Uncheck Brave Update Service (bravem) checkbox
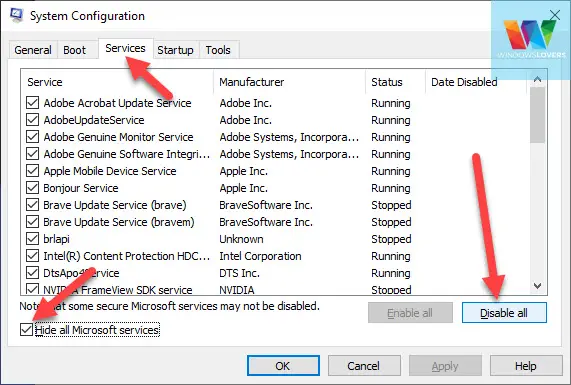This screenshot has height=385, width=571. pos(32,222)
